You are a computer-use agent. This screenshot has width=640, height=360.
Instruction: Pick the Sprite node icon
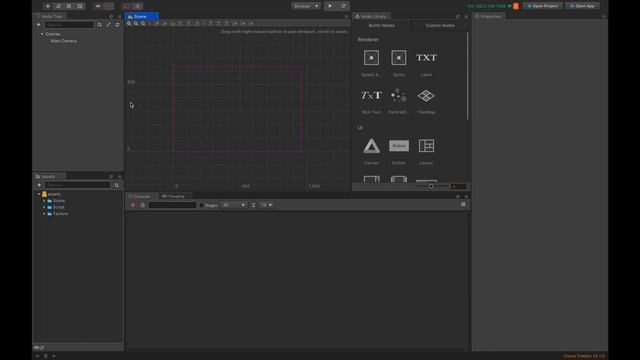[399, 58]
